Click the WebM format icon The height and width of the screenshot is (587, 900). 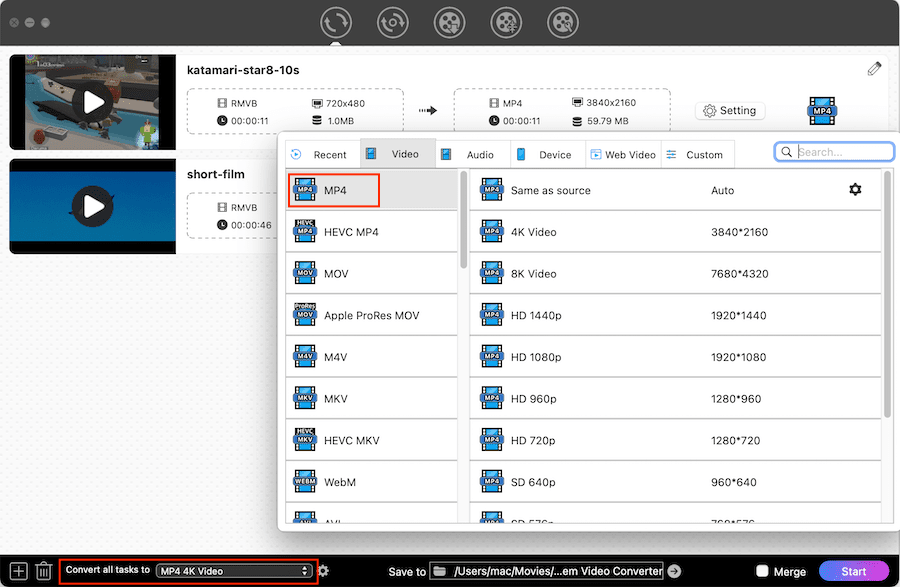coord(305,481)
